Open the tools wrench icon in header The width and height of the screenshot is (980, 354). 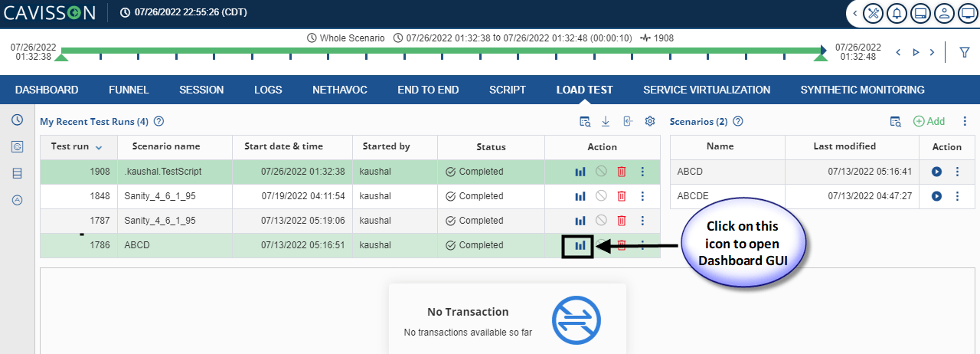click(x=874, y=13)
